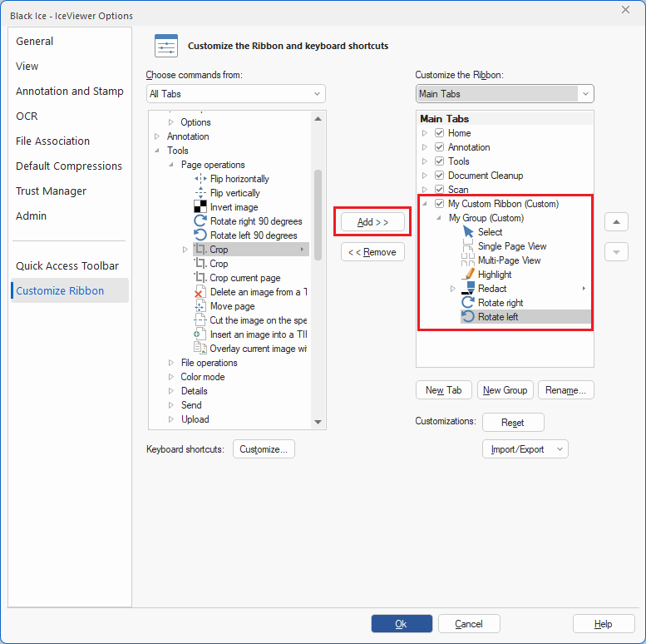Uncheck the Scan tab checkbox
Screen dimensions: 646x644
coord(439,189)
